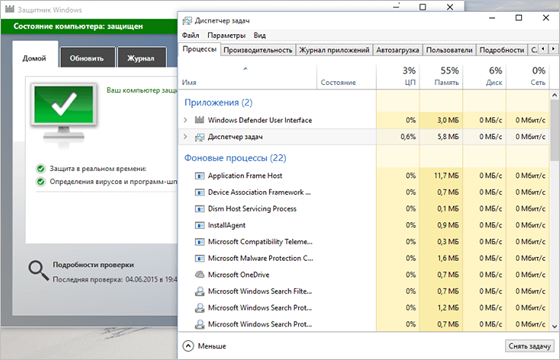
Task: Select the Microsoft Windows Search Filter icon
Action: pyautogui.click(x=199, y=291)
